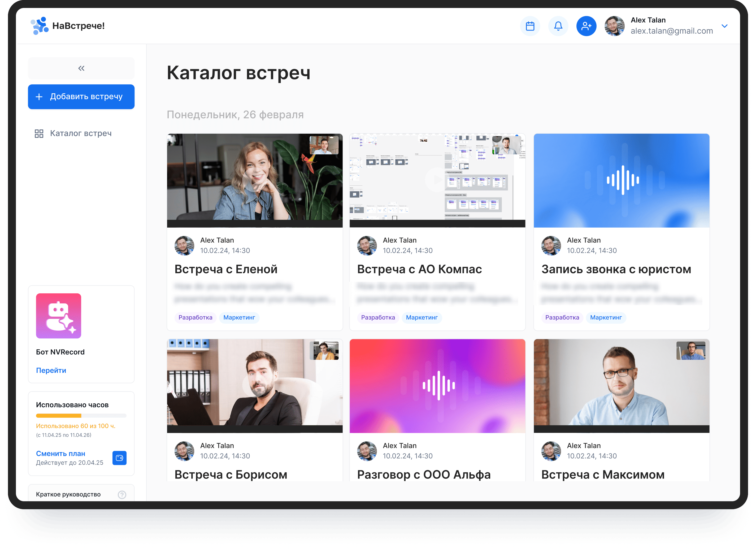
Task: Open the calendar icon in header
Action: [x=530, y=26]
